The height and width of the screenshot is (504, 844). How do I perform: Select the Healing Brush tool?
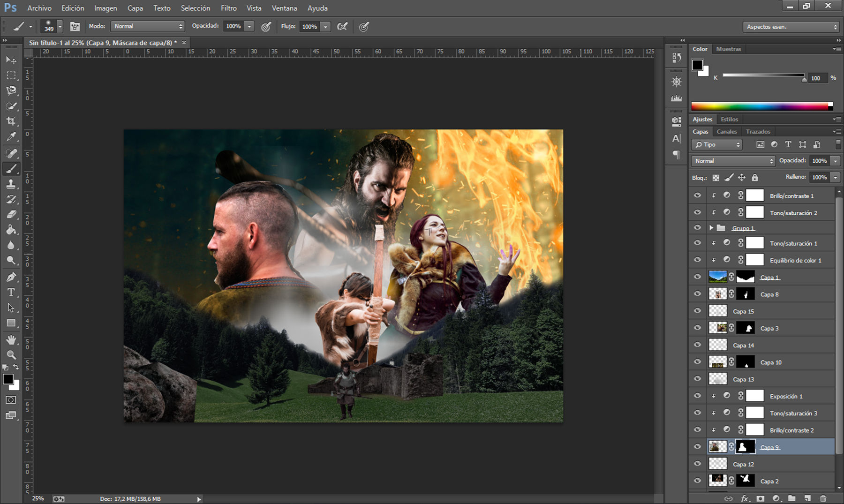(x=11, y=153)
